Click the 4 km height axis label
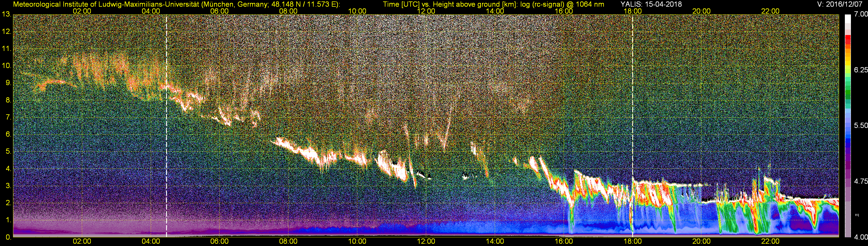The height and width of the screenshot is (246, 868). coord(8,168)
